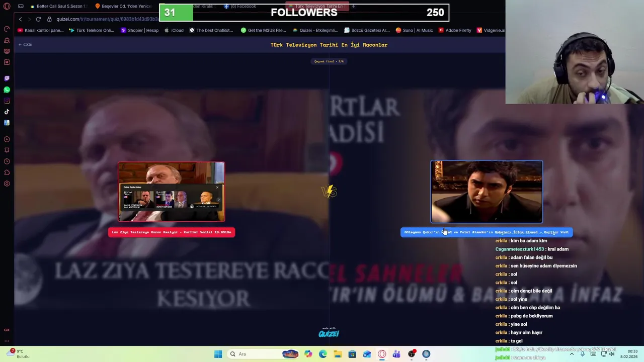The height and width of the screenshot is (362, 644).
Task: Click the microphone tray icon
Action: coord(583,354)
